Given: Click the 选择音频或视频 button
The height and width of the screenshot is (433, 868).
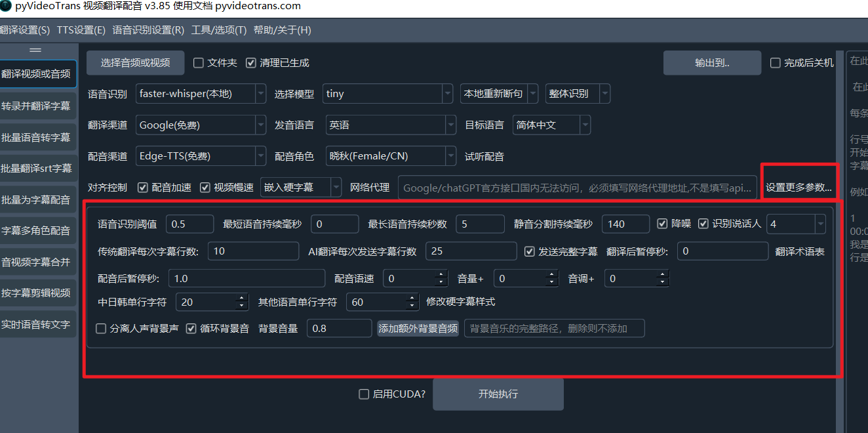Looking at the screenshot, I should click(x=135, y=63).
